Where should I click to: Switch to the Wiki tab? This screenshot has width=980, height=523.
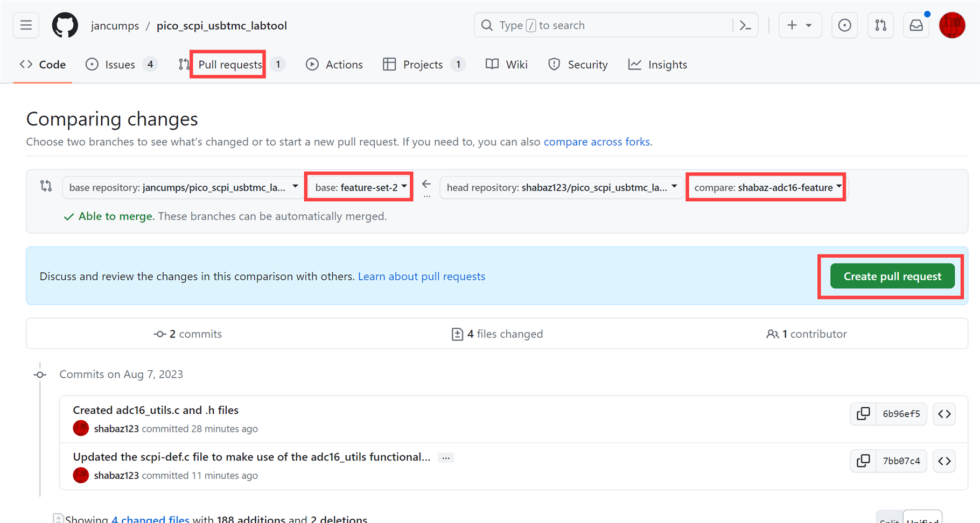(x=507, y=65)
